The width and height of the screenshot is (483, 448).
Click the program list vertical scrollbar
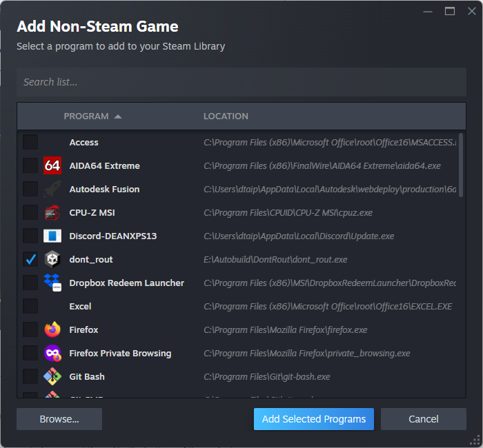[x=461, y=165]
